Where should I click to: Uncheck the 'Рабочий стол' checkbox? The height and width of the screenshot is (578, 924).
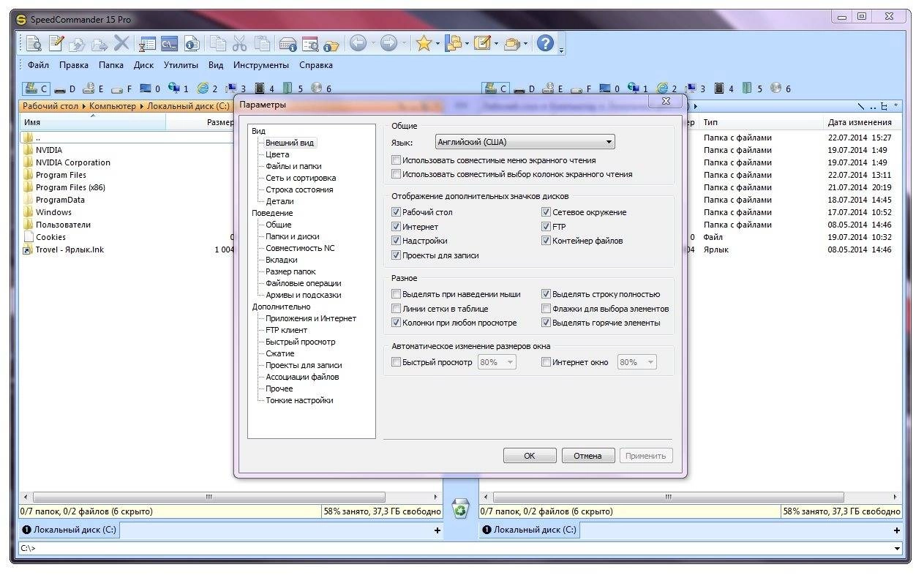point(396,212)
